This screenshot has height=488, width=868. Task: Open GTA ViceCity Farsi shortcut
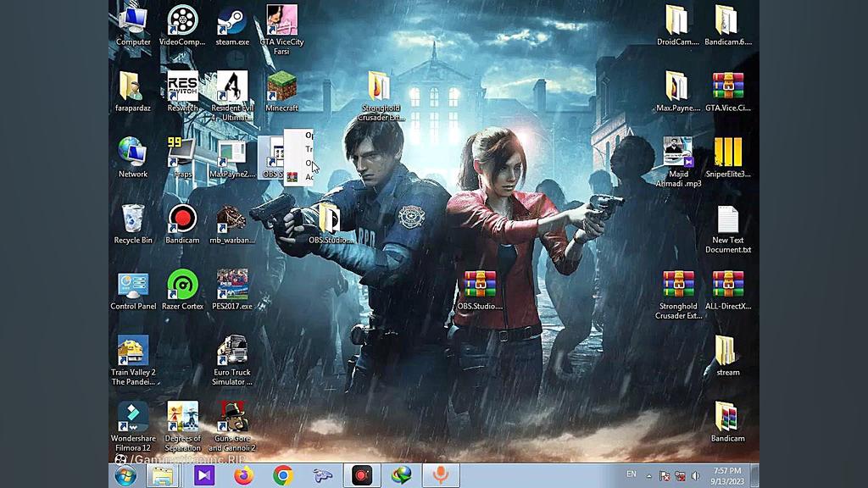click(x=281, y=30)
